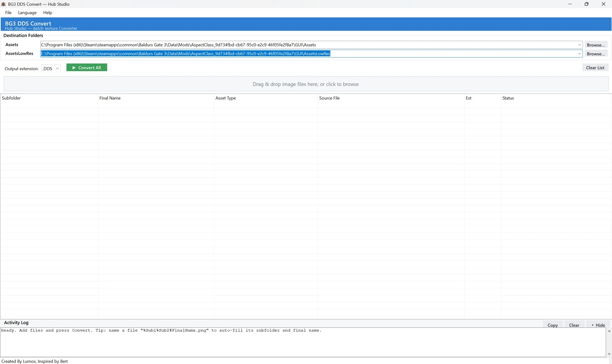Restore down the application window
612x364 pixels.
pos(587,4)
